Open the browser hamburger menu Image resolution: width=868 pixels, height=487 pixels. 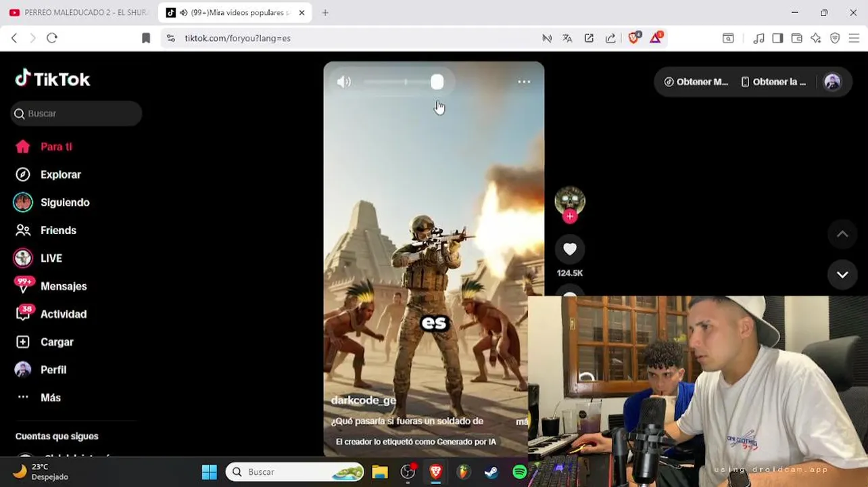[854, 38]
